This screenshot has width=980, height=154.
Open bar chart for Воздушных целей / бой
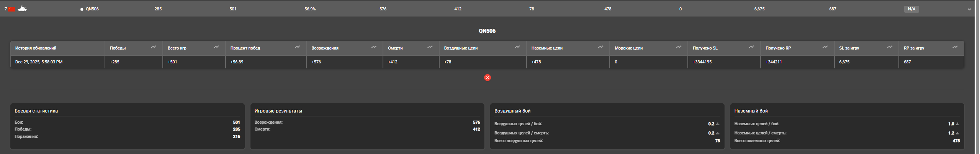718,124
